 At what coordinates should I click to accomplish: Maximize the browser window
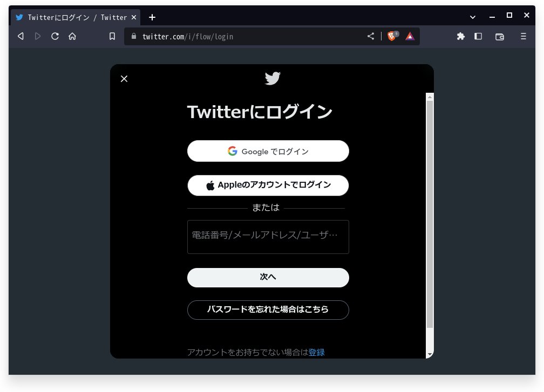tap(509, 15)
